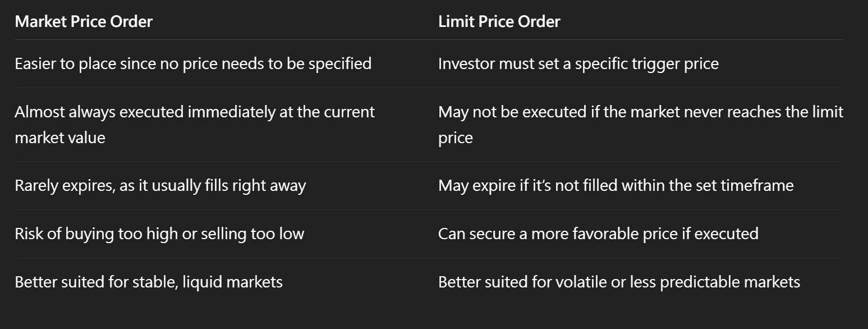Click the 'May expire if it's not filled' cell
868x329 pixels.
pyautogui.click(x=616, y=185)
